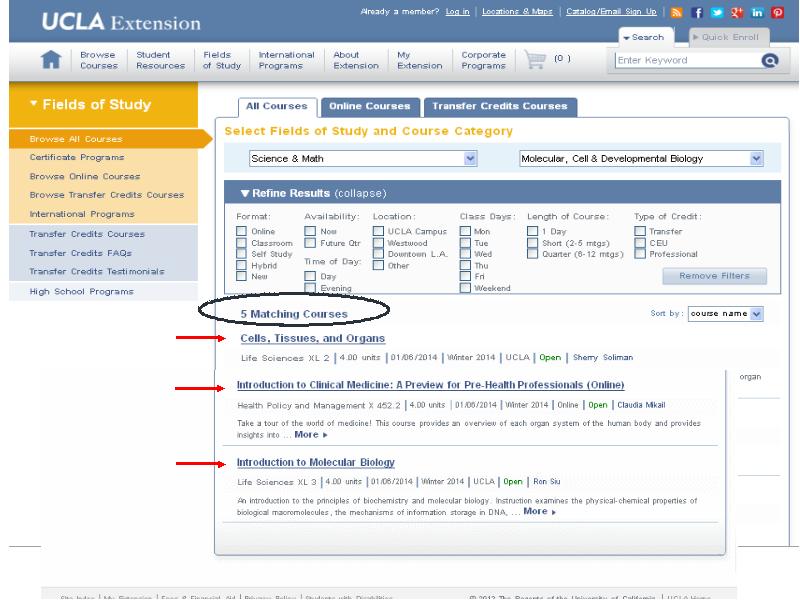Switch to the Online Courses tab
This screenshot has width=800, height=600.
click(x=370, y=106)
